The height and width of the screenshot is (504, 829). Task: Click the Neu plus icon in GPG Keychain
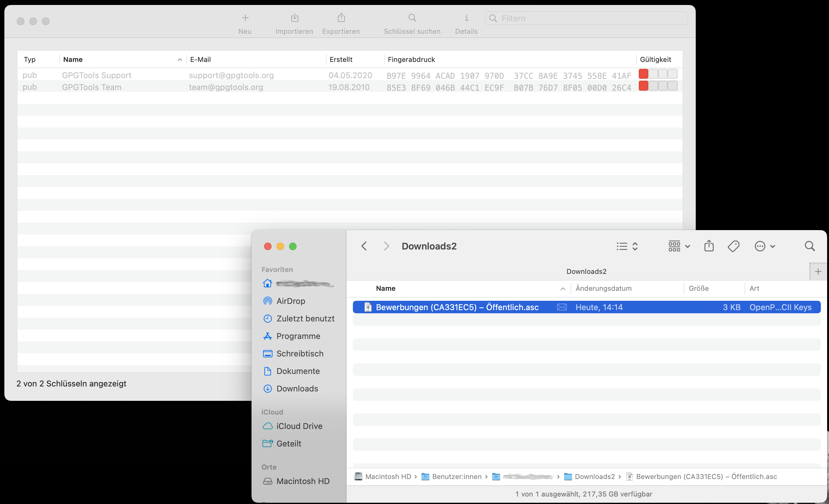[245, 18]
